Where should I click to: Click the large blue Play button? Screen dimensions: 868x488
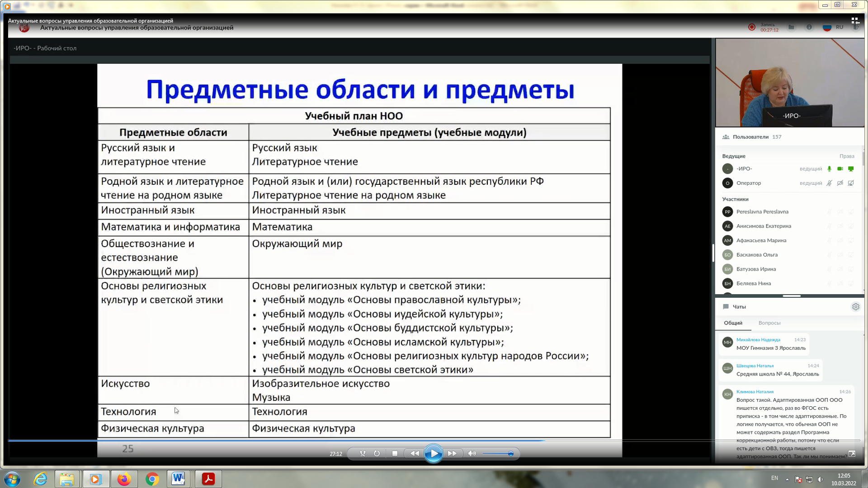tap(433, 454)
